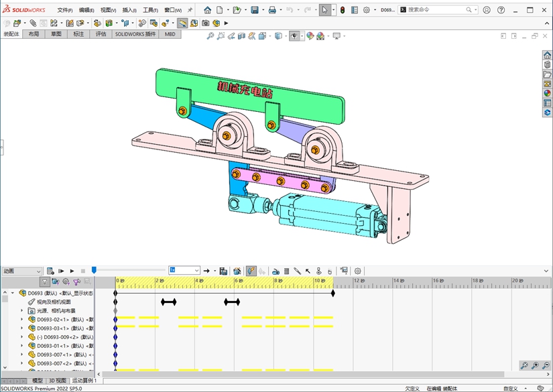Click the zoom-in magnifier on the timeline
Viewport: 553px width, 392px height.
pos(535,366)
